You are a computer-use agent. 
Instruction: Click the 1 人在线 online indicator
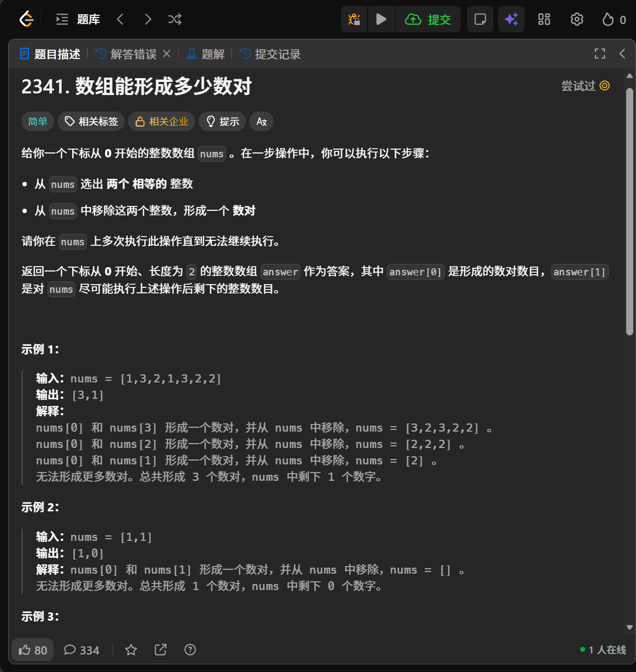pos(603,650)
